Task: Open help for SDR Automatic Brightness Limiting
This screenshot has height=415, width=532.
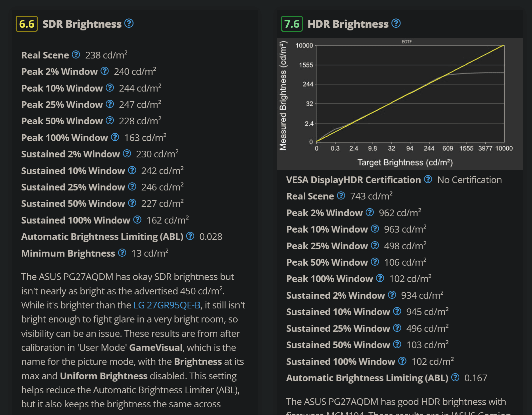Action: [x=190, y=236]
